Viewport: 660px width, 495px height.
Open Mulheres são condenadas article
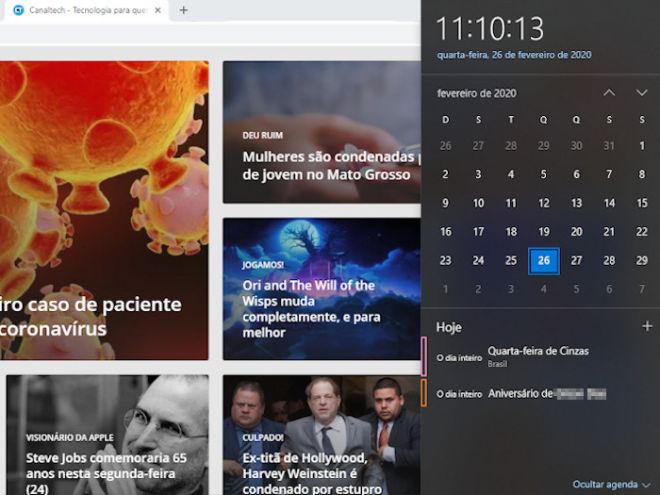pos(322,132)
